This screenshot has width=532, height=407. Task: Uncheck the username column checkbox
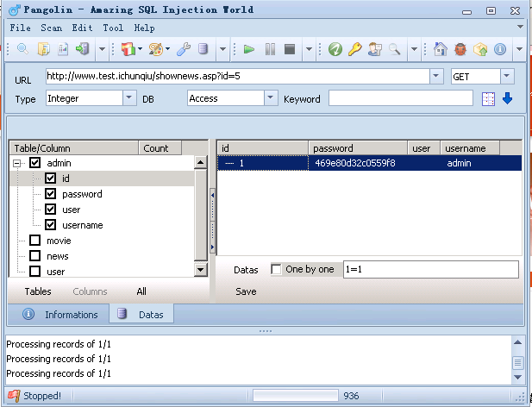51,224
